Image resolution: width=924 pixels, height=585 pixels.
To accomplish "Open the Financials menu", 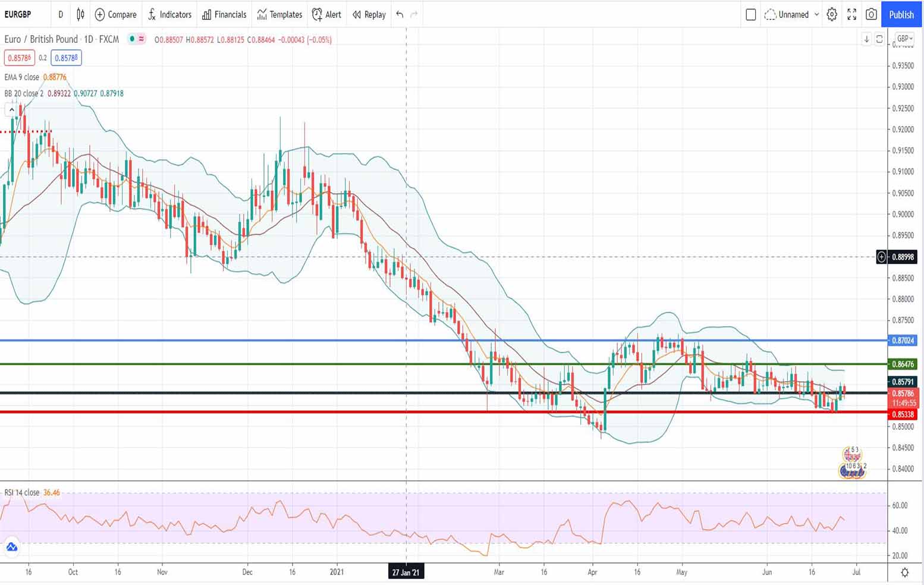I will click(x=224, y=14).
